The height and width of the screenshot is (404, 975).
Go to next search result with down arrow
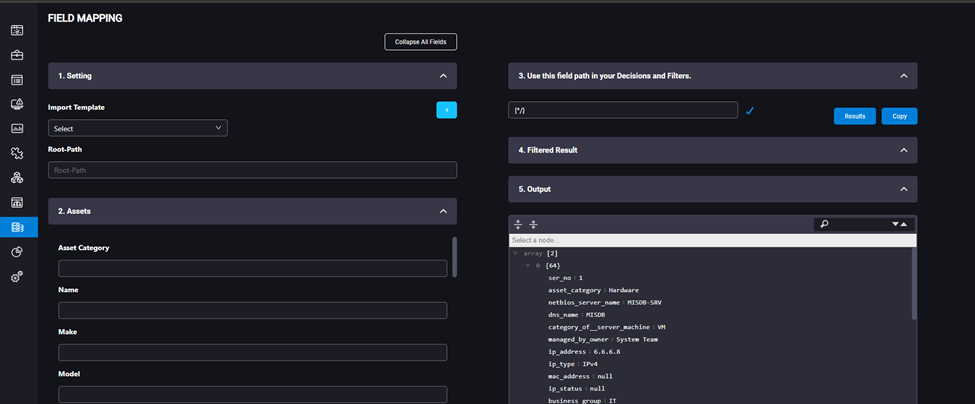895,224
